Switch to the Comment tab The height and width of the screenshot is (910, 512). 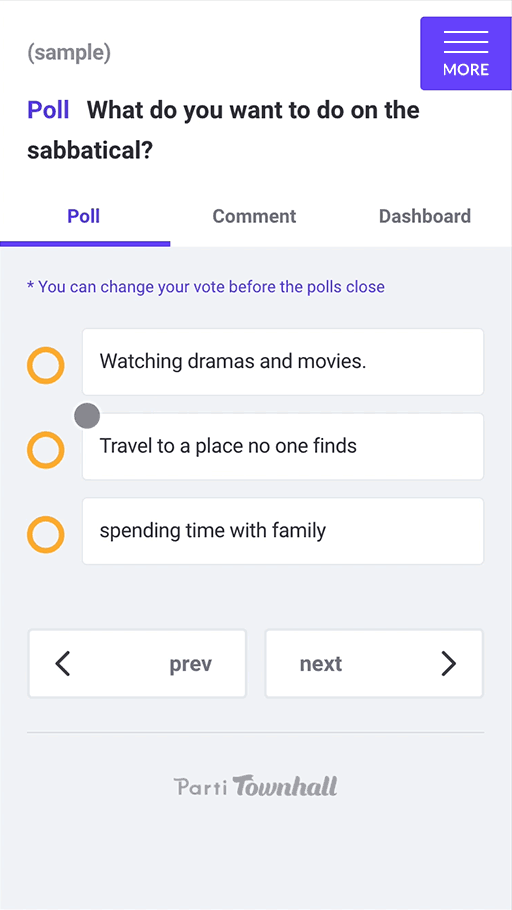[x=254, y=216]
